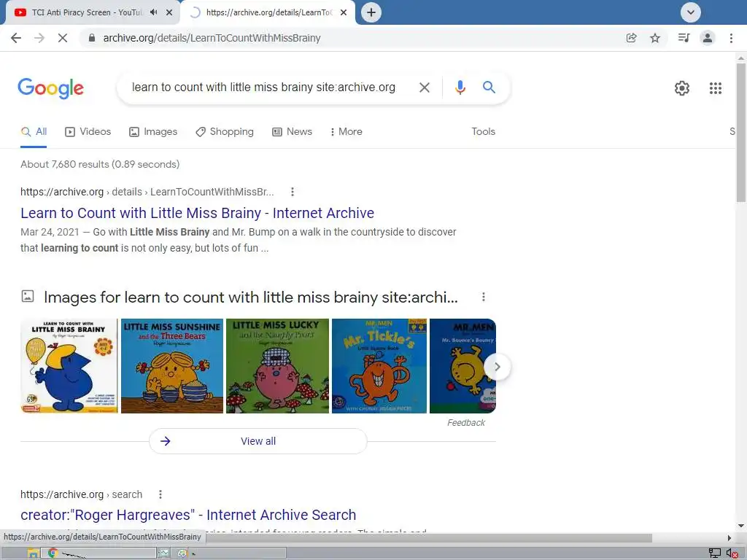Screen dimensions: 747x560
Task: Open the Mr. Bounce thumbnail
Action: pos(462,366)
